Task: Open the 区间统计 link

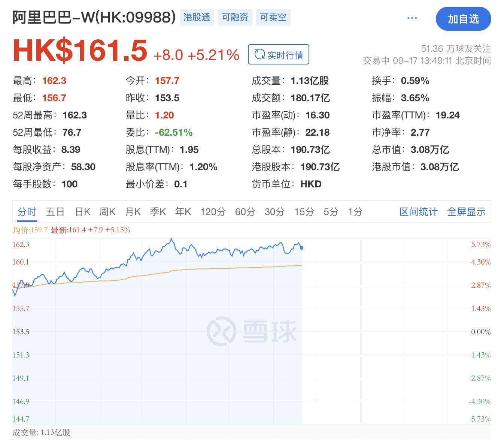Action: [x=419, y=212]
